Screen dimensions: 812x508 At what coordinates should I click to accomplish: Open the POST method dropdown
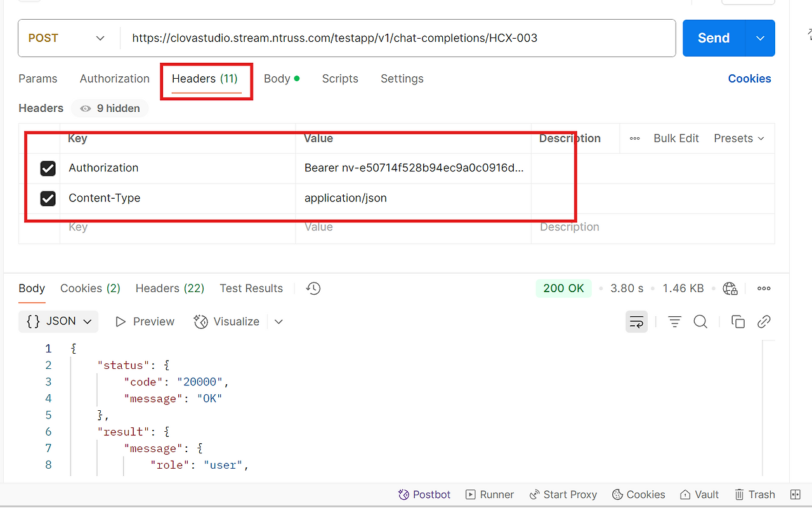(67, 38)
